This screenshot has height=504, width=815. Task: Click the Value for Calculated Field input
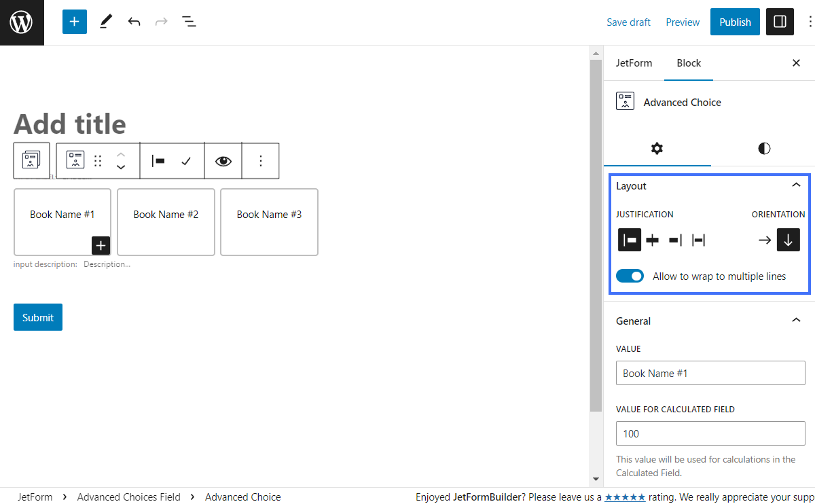[710, 433]
